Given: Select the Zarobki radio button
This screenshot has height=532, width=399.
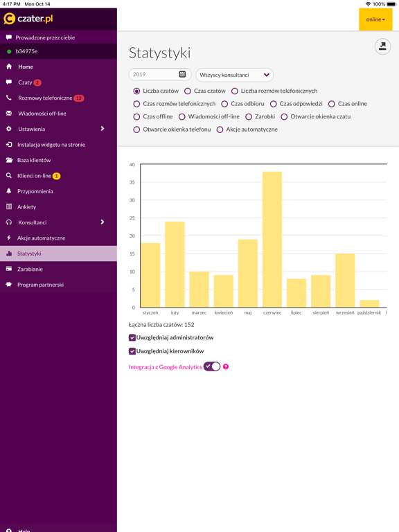Looking at the screenshot, I should point(249,116).
